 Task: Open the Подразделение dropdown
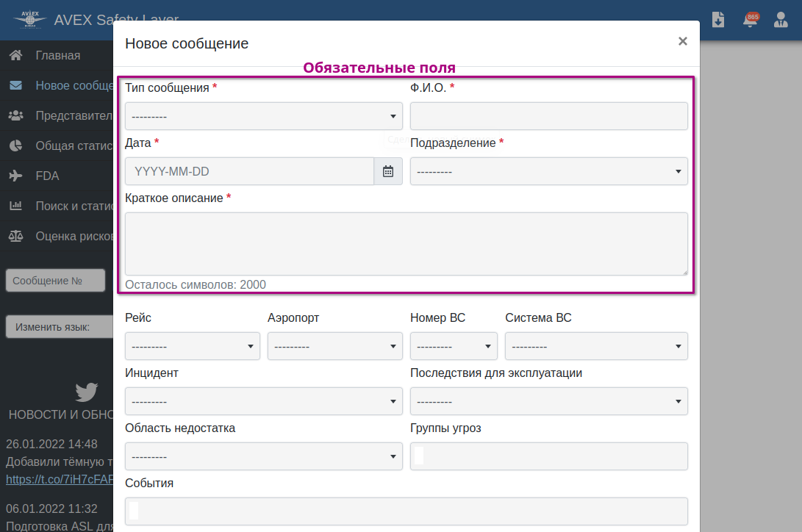[x=548, y=171]
